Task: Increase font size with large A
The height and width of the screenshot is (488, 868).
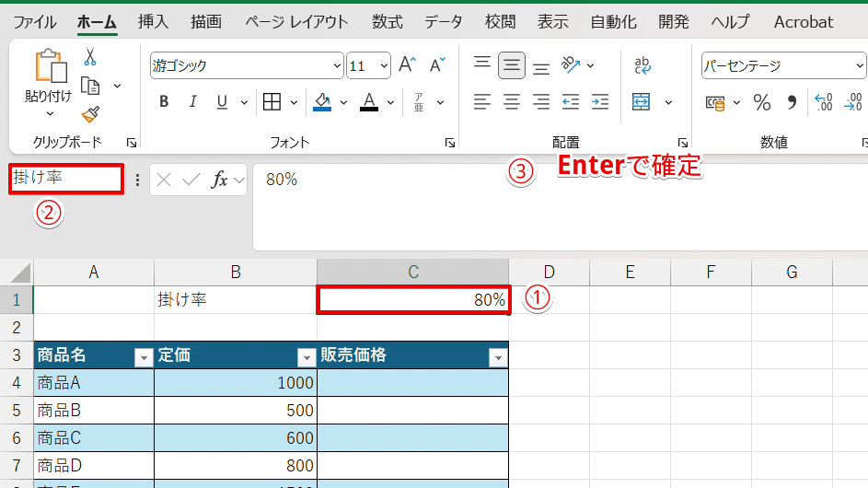Action: [x=407, y=65]
